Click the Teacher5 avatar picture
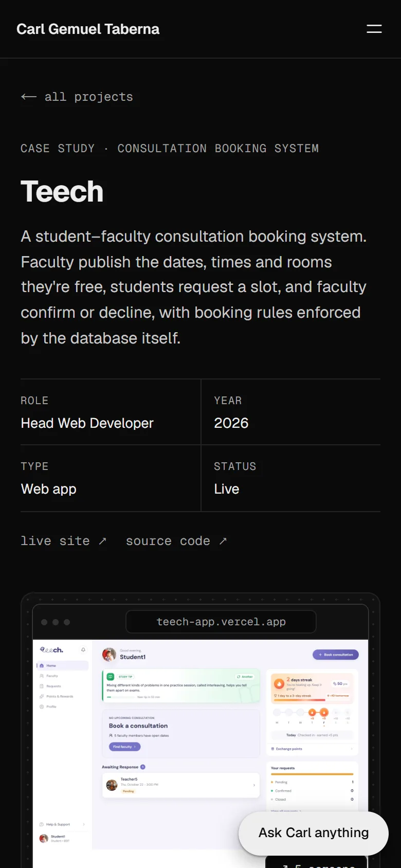The height and width of the screenshot is (868, 401). [x=112, y=785]
